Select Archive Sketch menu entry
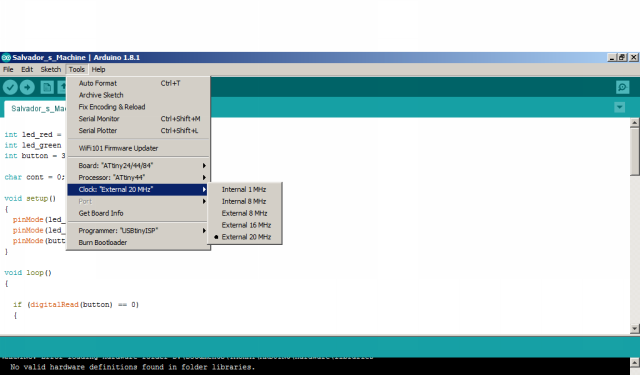 (138, 95)
